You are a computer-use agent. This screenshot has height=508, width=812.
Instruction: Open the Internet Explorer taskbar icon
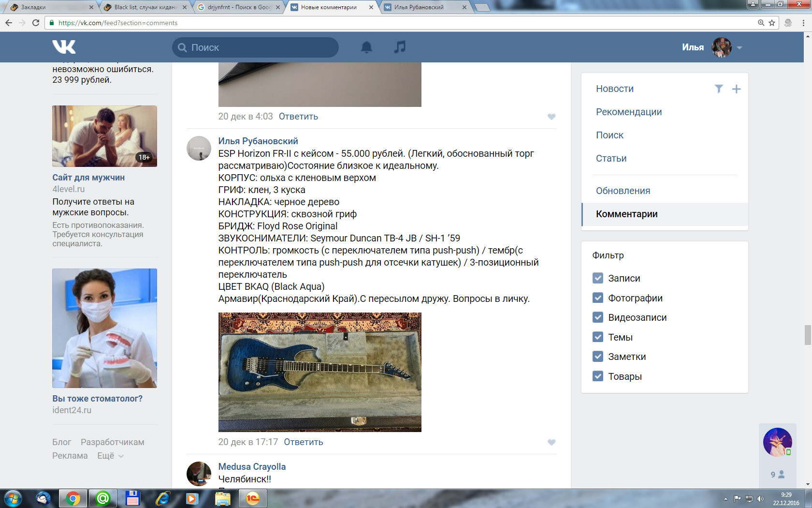click(163, 499)
